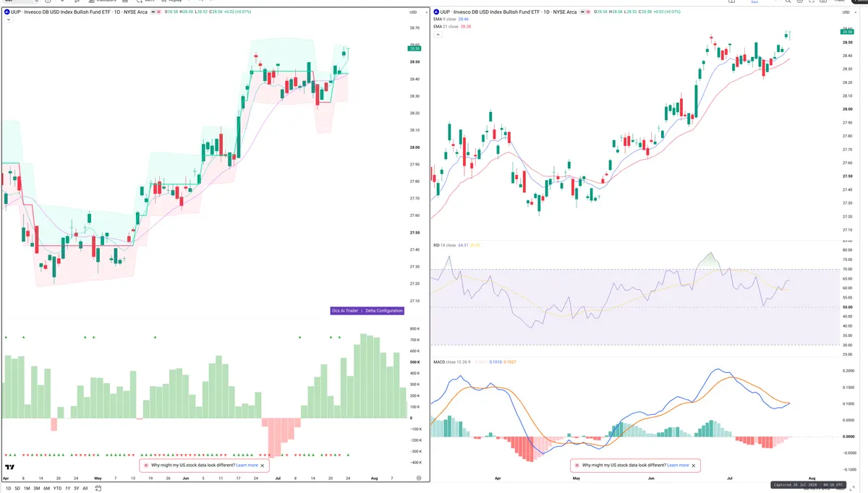Viewport: 868px width, 493px height.
Task: Select the 6M time range
Action: click(x=46, y=489)
